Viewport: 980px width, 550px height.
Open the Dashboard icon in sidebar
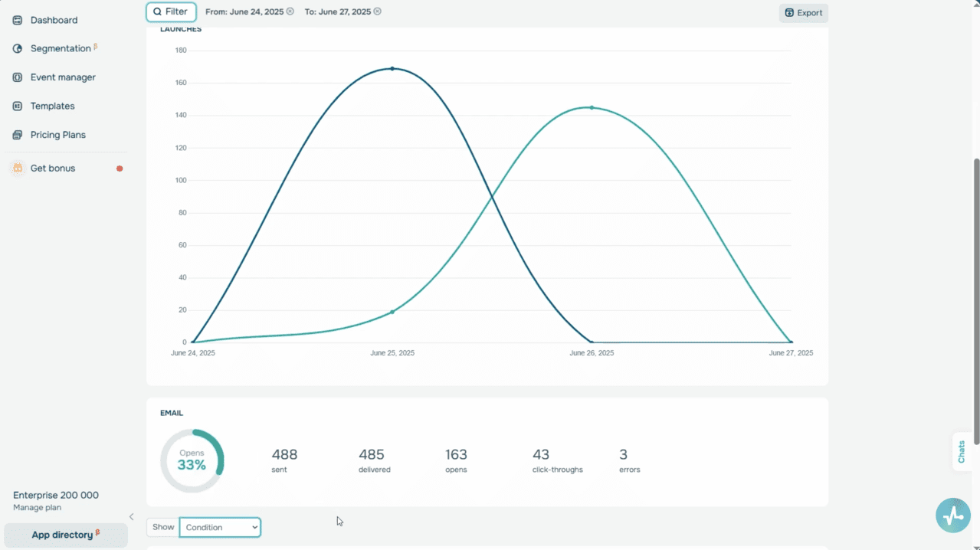point(18,20)
